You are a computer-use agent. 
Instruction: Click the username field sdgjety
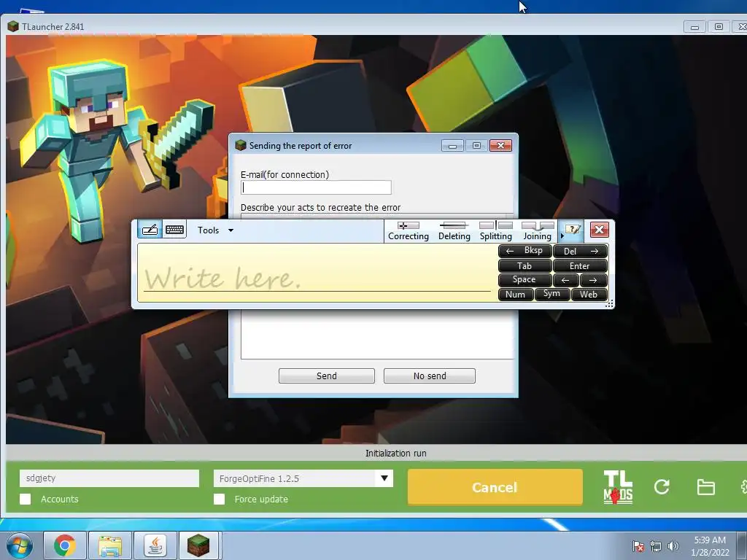(109, 478)
